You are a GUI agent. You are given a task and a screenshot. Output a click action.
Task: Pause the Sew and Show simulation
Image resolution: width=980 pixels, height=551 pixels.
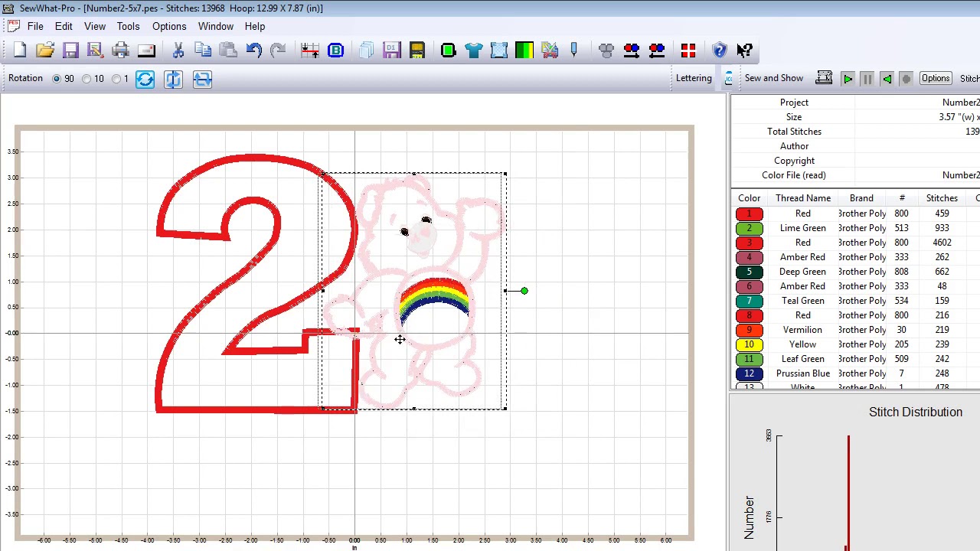867,79
